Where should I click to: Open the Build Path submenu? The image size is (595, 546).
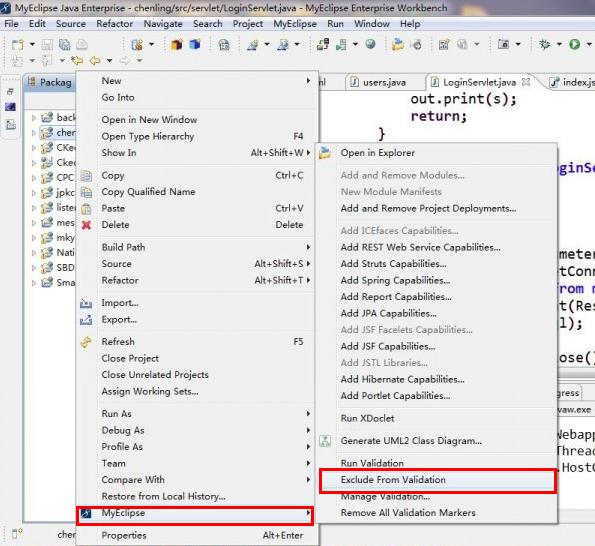click(x=195, y=247)
